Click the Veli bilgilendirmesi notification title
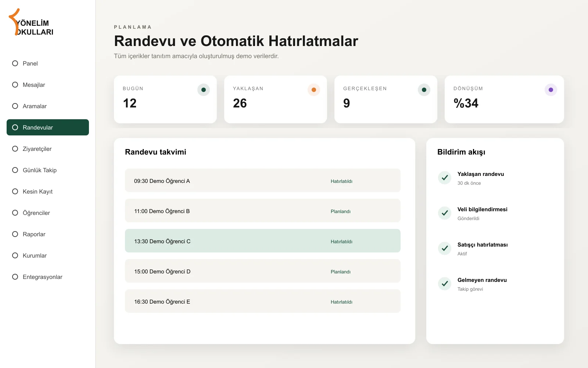Viewport: 588px width, 368px height. [483, 209]
